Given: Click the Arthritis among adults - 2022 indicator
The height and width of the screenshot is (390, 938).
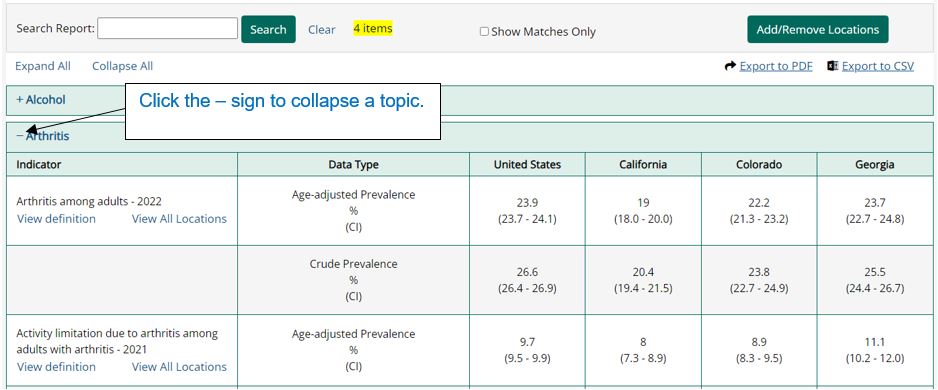Looking at the screenshot, I should pyautogui.click(x=89, y=202).
